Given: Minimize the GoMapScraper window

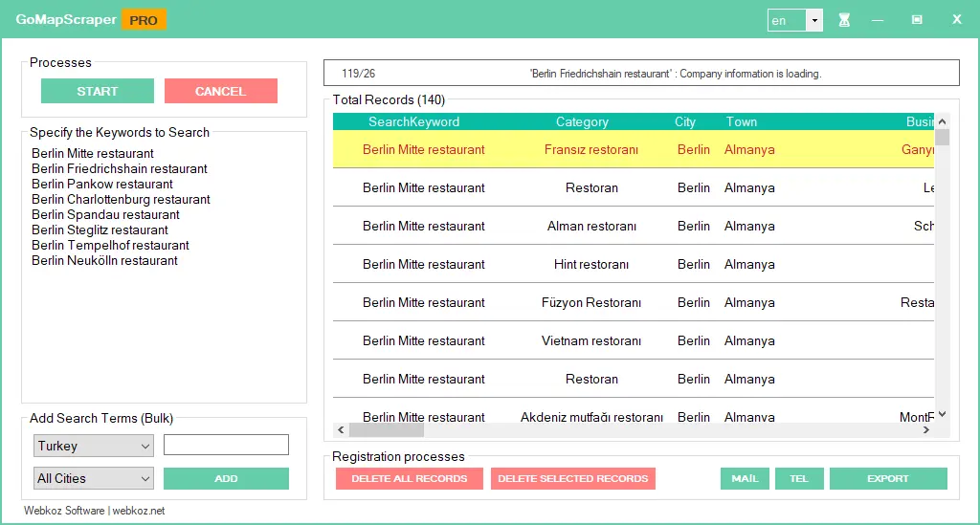Looking at the screenshot, I should point(878,20).
